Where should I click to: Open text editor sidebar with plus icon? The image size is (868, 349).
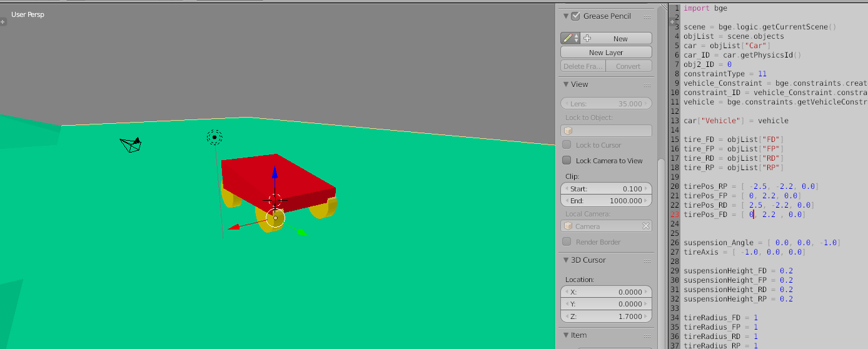pyautogui.click(x=672, y=21)
